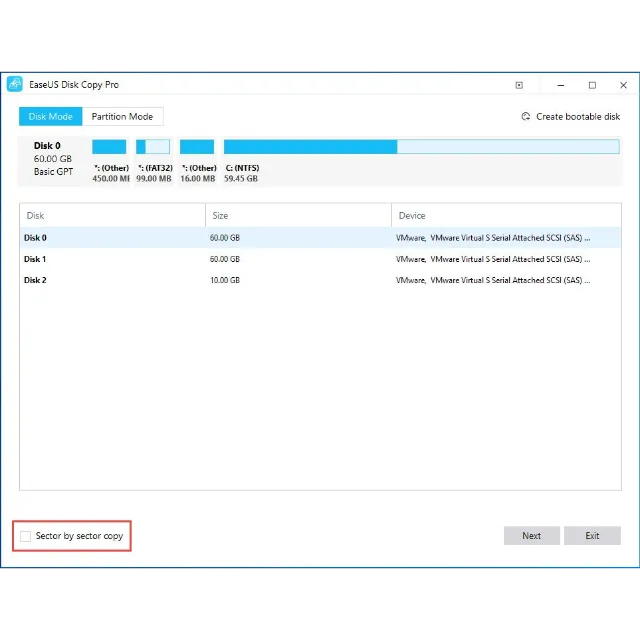
Task: Open Create bootable disk link
Action: click(578, 117)
